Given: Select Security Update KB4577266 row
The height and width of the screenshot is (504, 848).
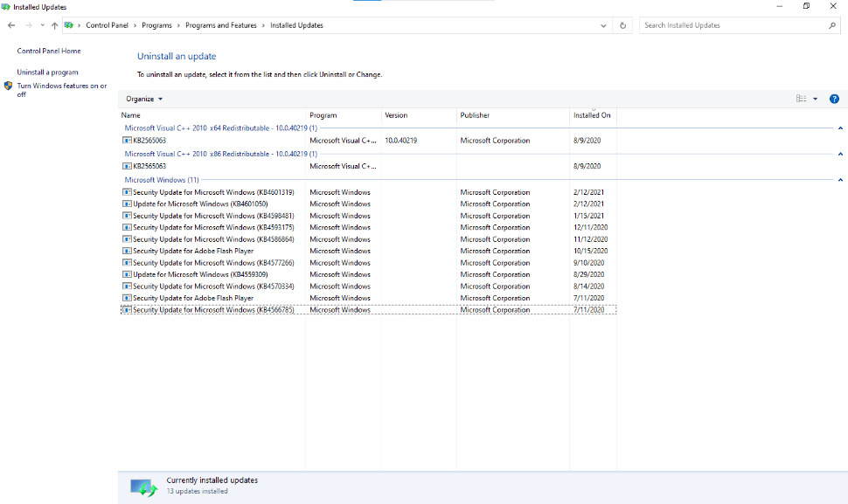Looking at the screenshot, I should [x=368, y=263].
